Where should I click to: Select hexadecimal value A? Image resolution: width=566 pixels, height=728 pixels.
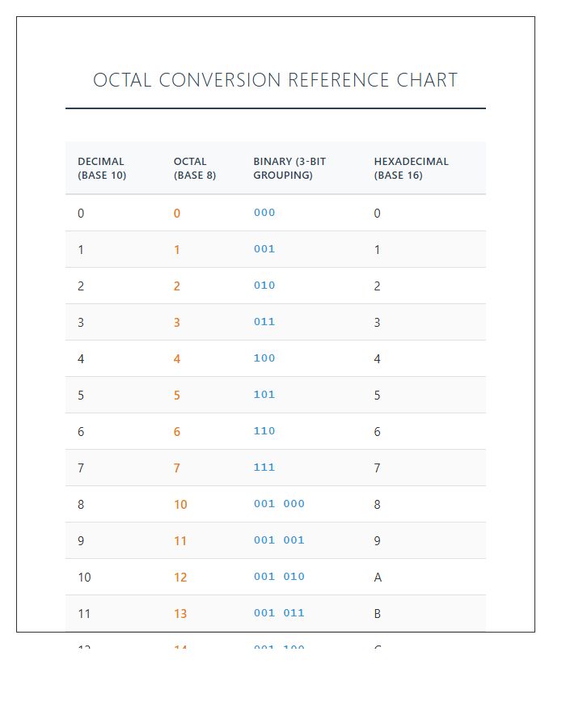click(x=378, y=578)
